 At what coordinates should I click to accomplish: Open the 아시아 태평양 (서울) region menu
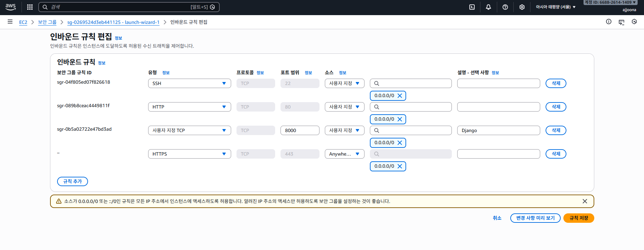[555, 7]
